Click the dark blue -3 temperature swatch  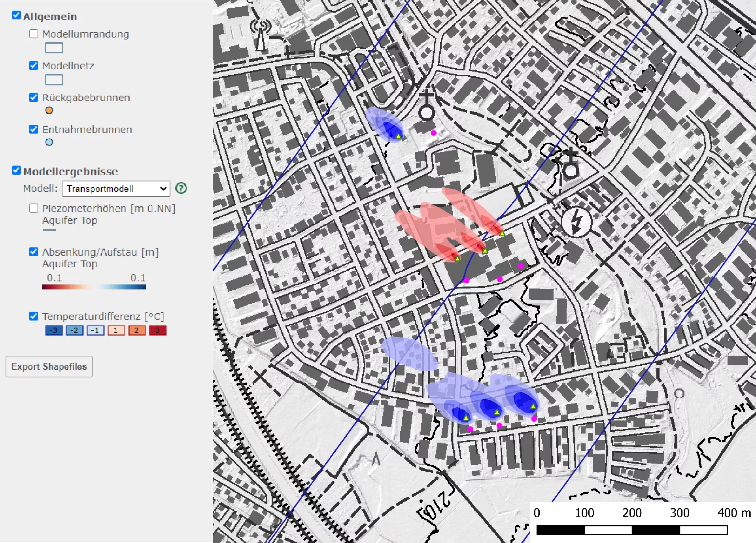[54, 330]
